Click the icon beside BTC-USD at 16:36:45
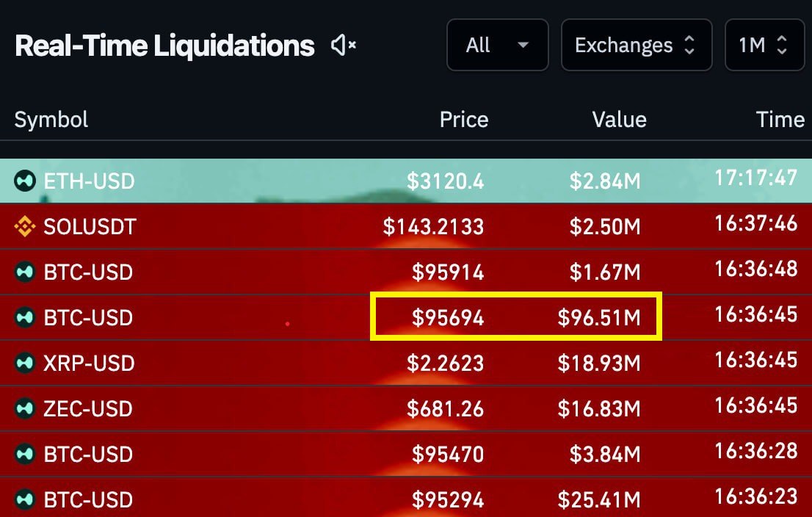Viewport: 812px width, 517px height. point(25,318)
